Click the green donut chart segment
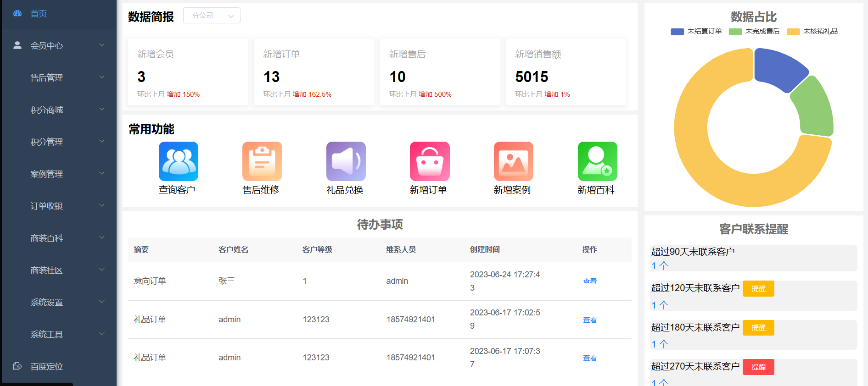 point(815,108)
